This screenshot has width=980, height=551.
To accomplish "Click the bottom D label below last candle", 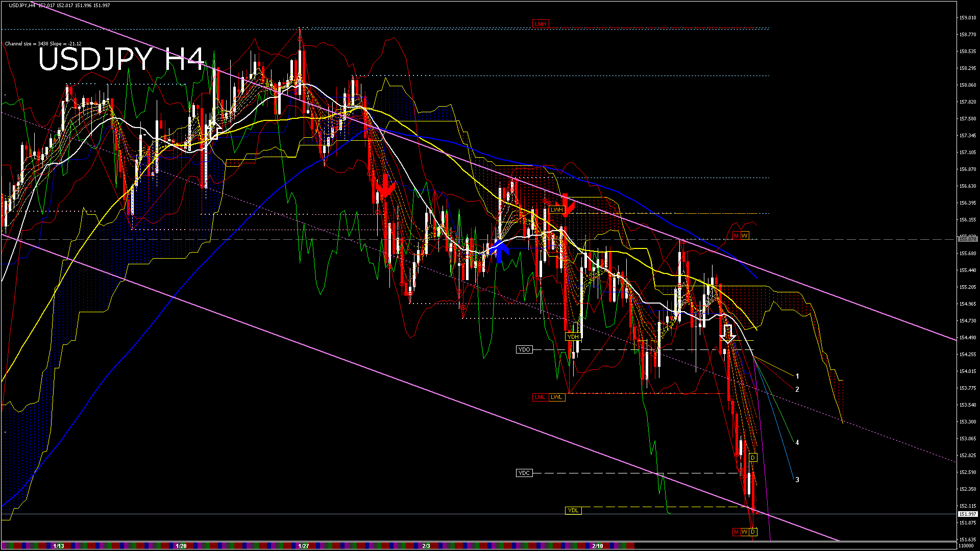I will click(x=753, y=532).
